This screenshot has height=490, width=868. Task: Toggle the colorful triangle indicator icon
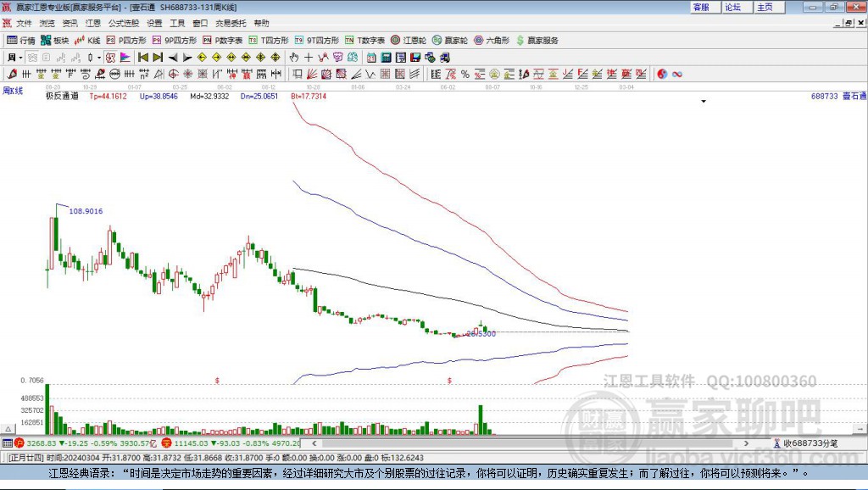click(125, 57)
